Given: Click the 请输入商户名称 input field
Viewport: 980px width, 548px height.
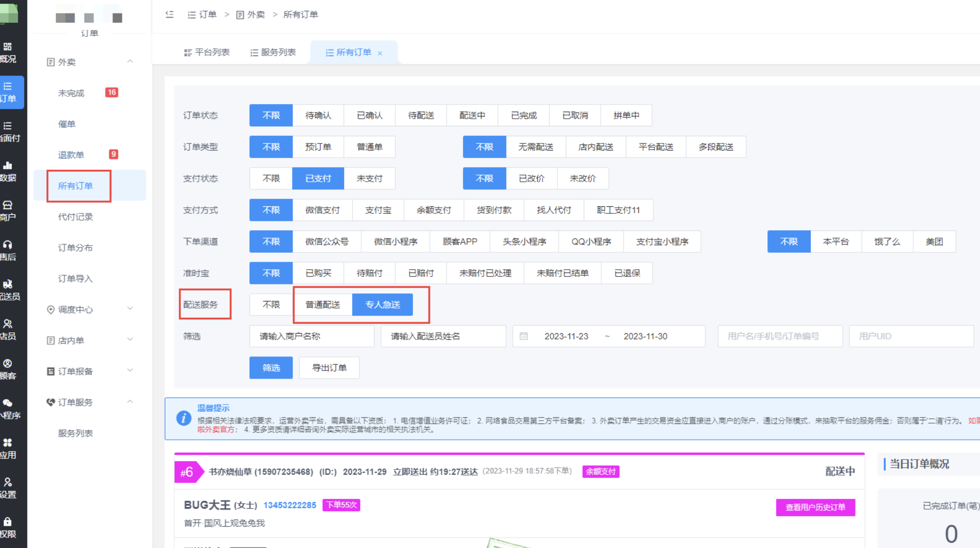Looking at the screenshot, I should [312, 336].
